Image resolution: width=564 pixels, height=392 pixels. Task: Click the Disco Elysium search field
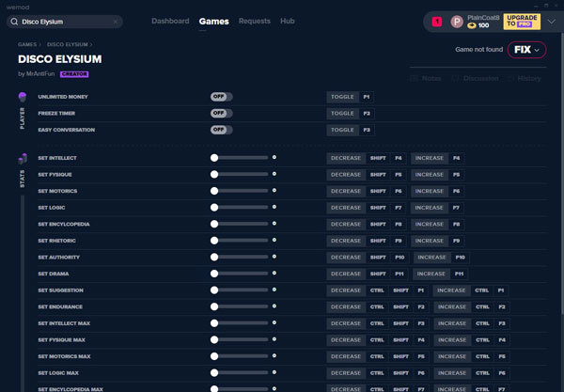coord(65,22)
